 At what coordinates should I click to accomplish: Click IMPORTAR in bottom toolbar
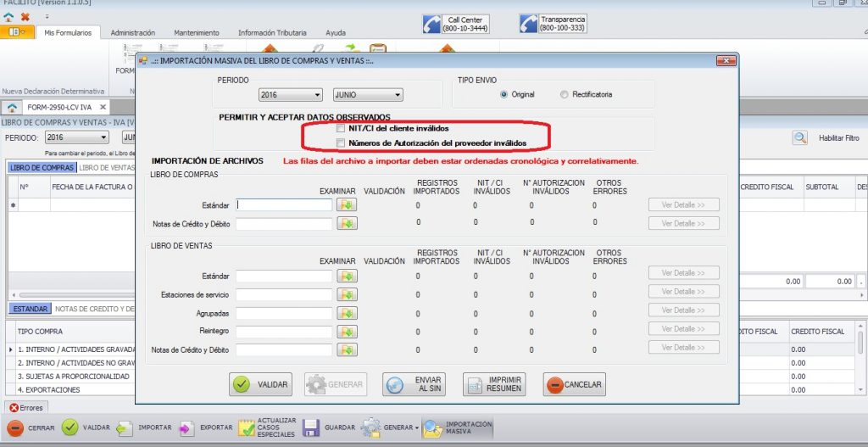[144, 428]
